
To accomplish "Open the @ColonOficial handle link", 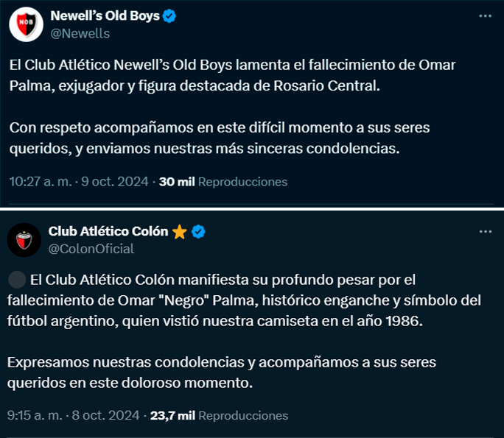I will click(91, 249).
